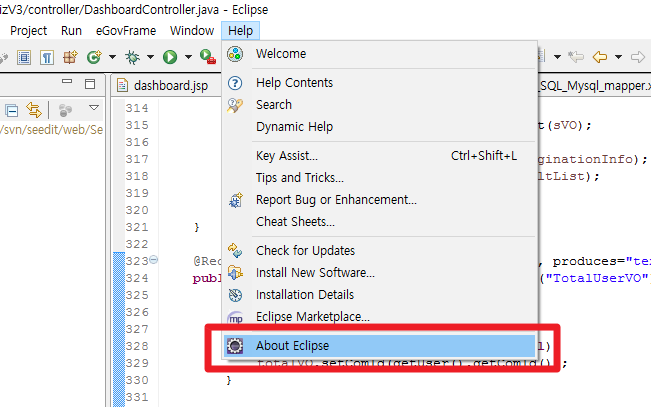Image resolution: width=651 pixels, height=407 pixels.
Task: Toggle show whitespace characters pilcrow icon
Action: (47, 57)
